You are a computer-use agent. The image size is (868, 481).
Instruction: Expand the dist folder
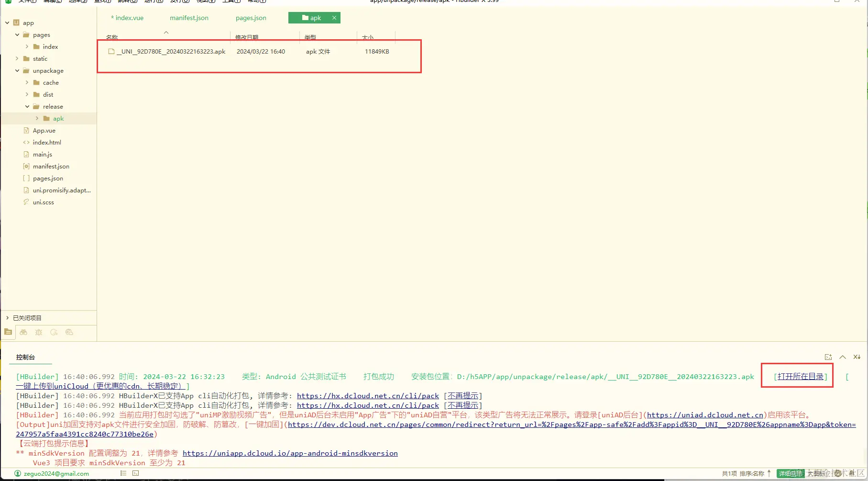(x=27, y=94)
